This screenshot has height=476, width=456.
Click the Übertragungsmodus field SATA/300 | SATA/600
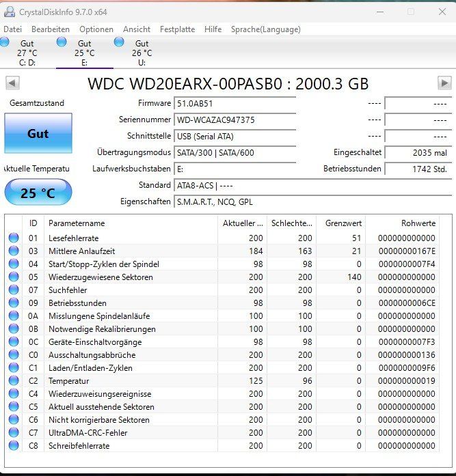click(234, 153)
